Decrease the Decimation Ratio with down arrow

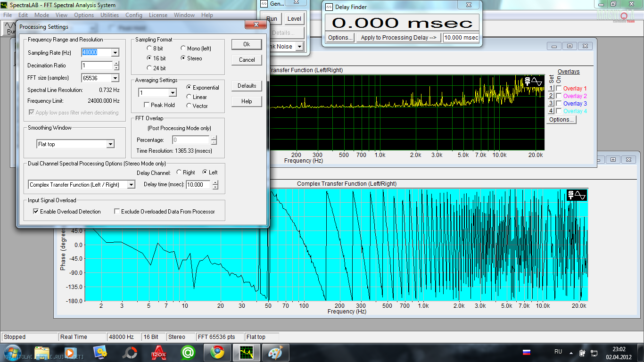(116, 68)
